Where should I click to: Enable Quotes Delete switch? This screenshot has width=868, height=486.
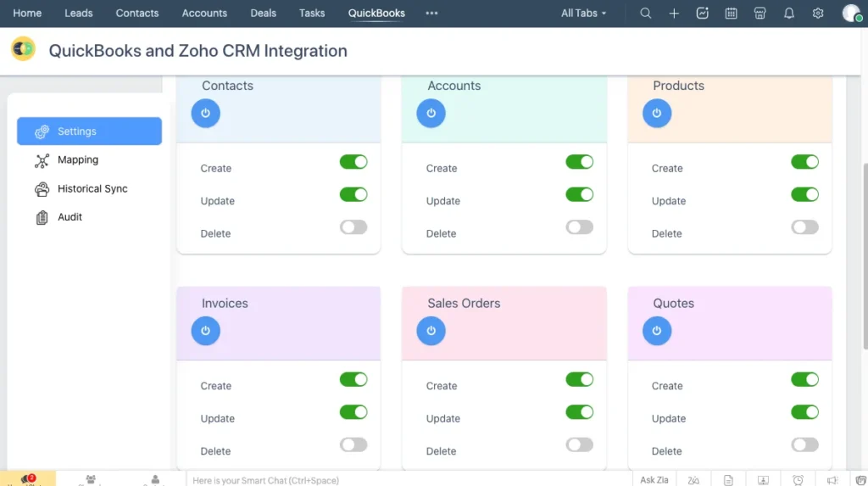coord(805,445)
